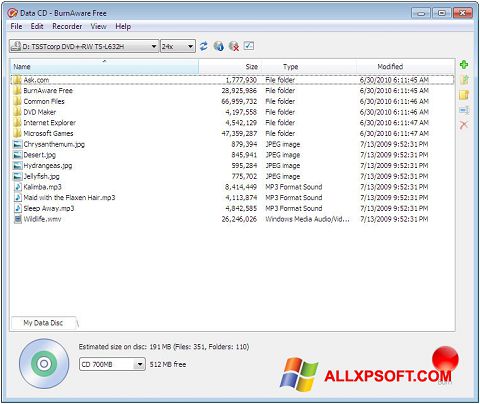This screenshot has width=480, height=404.
Task: Open the disc info icon
Action: (x=219, y=46)
